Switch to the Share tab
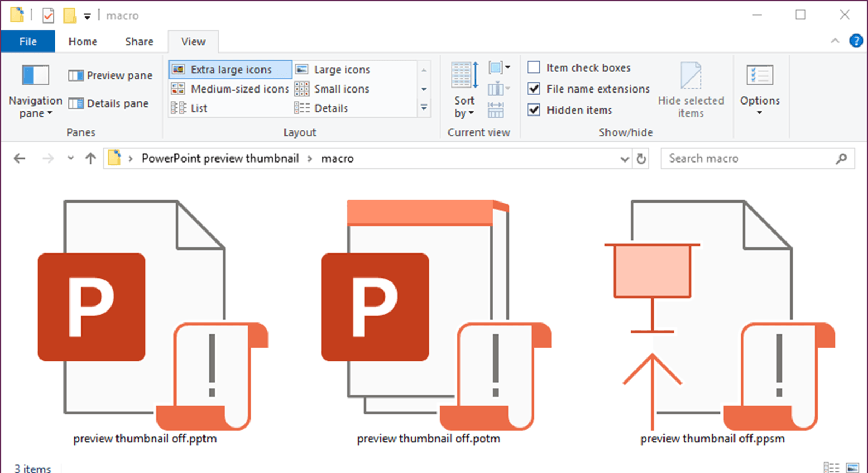This screenshot has width=868, height=473. click(x=139, y=42)
